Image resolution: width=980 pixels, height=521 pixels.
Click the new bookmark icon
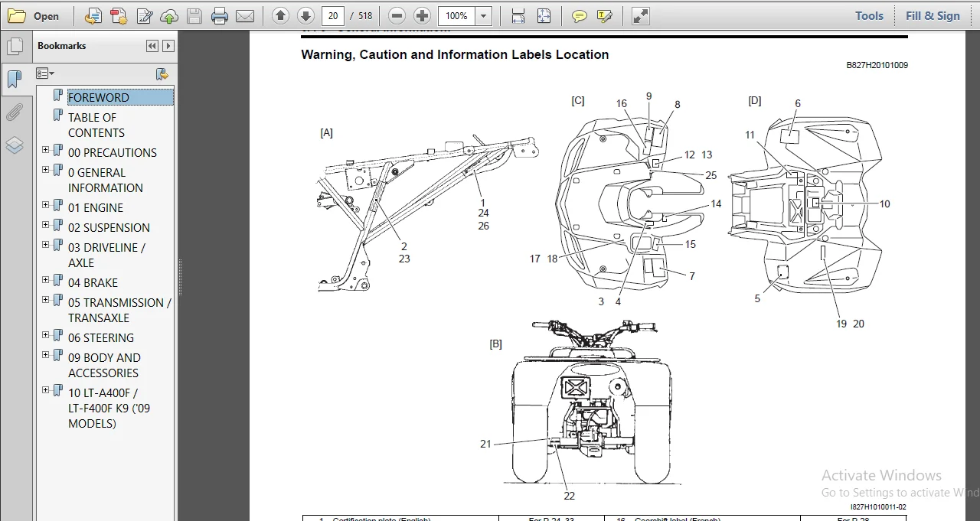pyautogui.click(x=162, y=73)
